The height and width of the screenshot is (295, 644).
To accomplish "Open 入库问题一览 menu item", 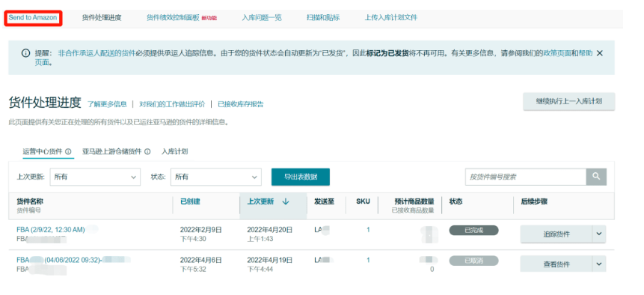I will (x=262, y=18).
